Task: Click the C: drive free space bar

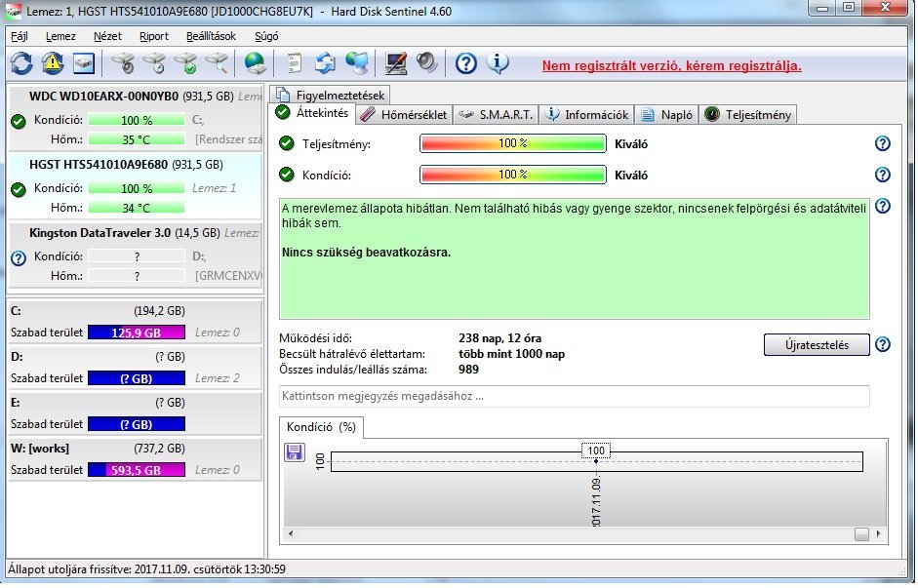Action: [137, 333]
